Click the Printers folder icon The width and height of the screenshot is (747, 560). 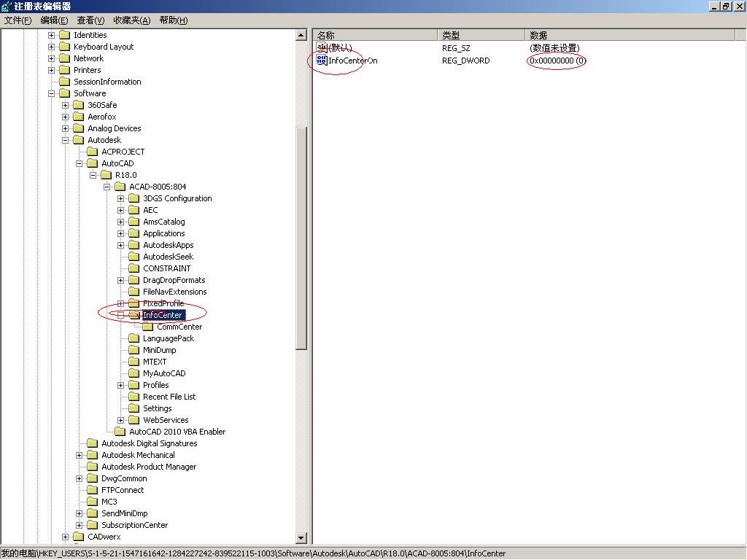64,70
